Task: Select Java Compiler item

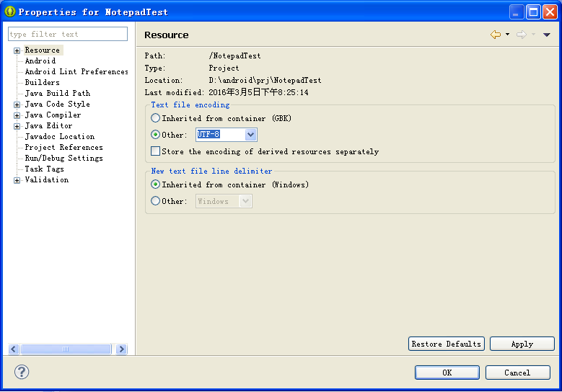Action: 53,115
